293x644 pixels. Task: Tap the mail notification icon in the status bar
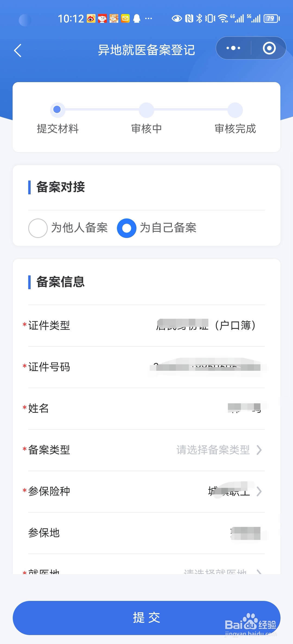(125, 18)
